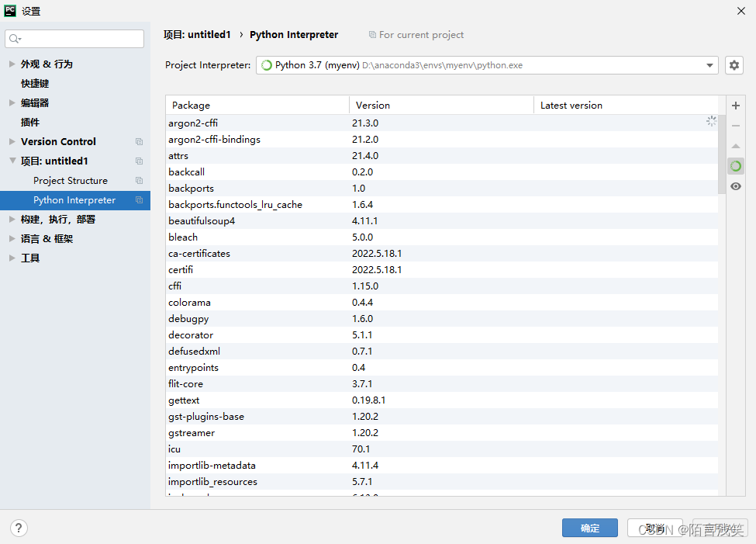
Task: Click version 1.0 of the backports package
Action: click(x=359, y=189)
